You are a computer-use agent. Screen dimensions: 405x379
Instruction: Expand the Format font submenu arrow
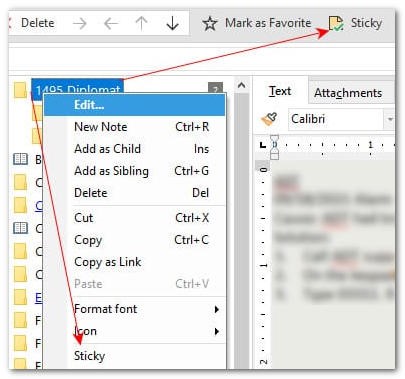point(217,309)
